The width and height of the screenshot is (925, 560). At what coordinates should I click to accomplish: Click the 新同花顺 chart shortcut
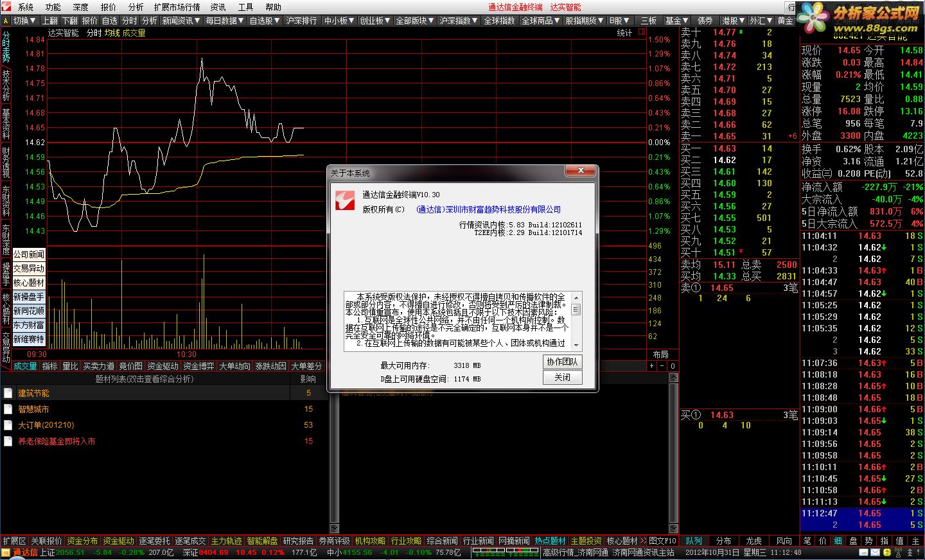(29, 311)
